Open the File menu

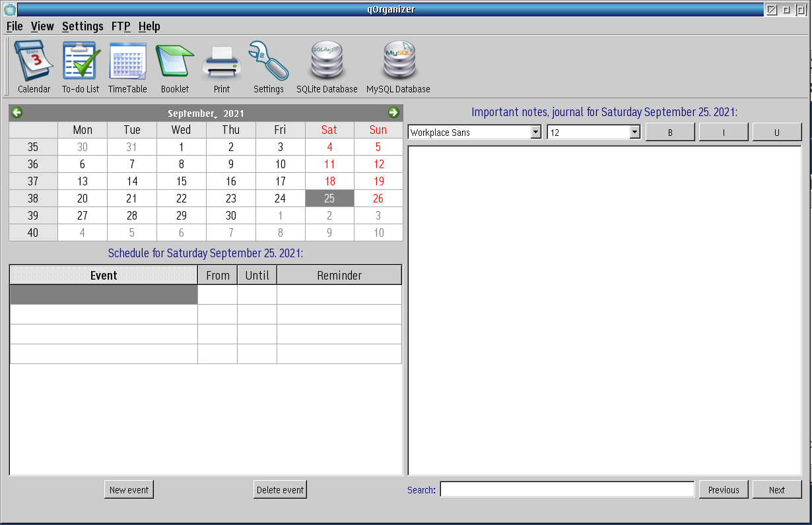(x=15, y=26)
